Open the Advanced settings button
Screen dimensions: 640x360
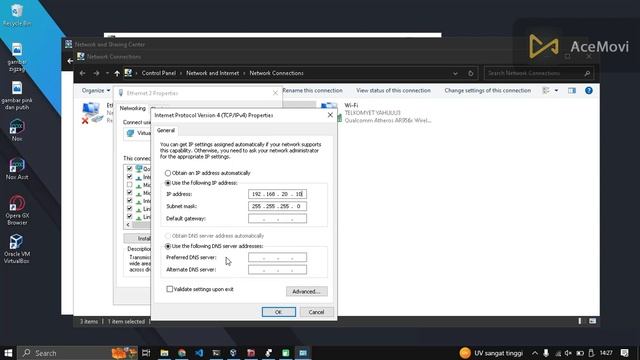click(307, 291)
